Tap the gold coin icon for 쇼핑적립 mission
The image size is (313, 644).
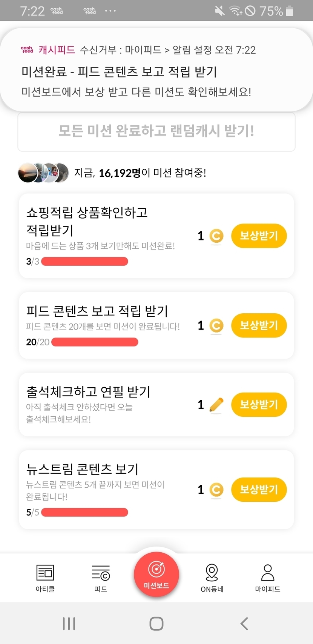pos(216,236)
